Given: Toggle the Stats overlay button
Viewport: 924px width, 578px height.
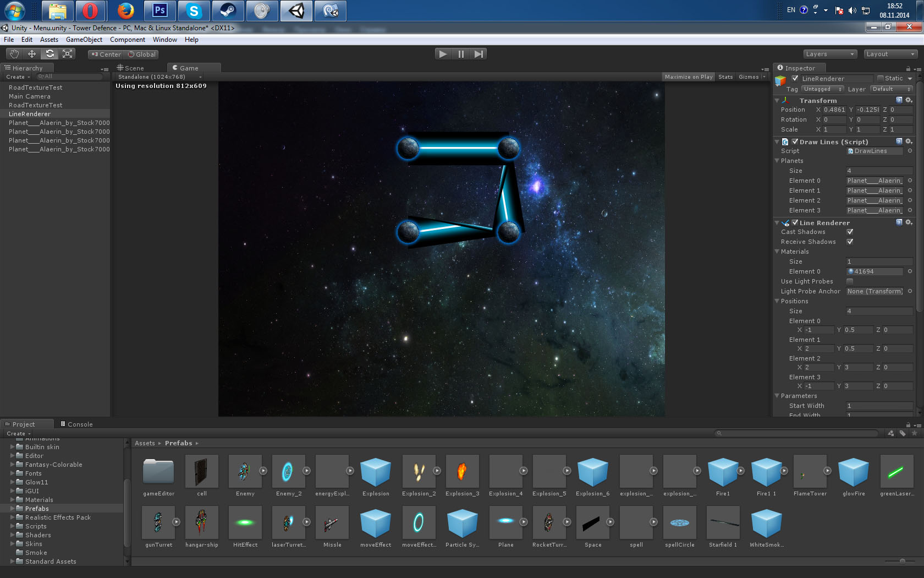Looking at the screenshot, I should 725,77.
